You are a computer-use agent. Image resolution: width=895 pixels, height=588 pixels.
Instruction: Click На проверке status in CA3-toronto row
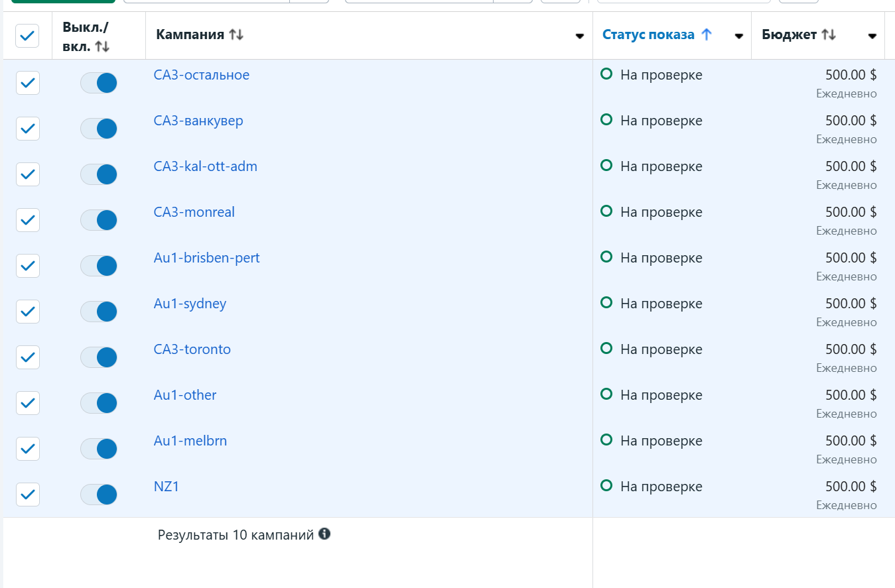pos(661,349)
